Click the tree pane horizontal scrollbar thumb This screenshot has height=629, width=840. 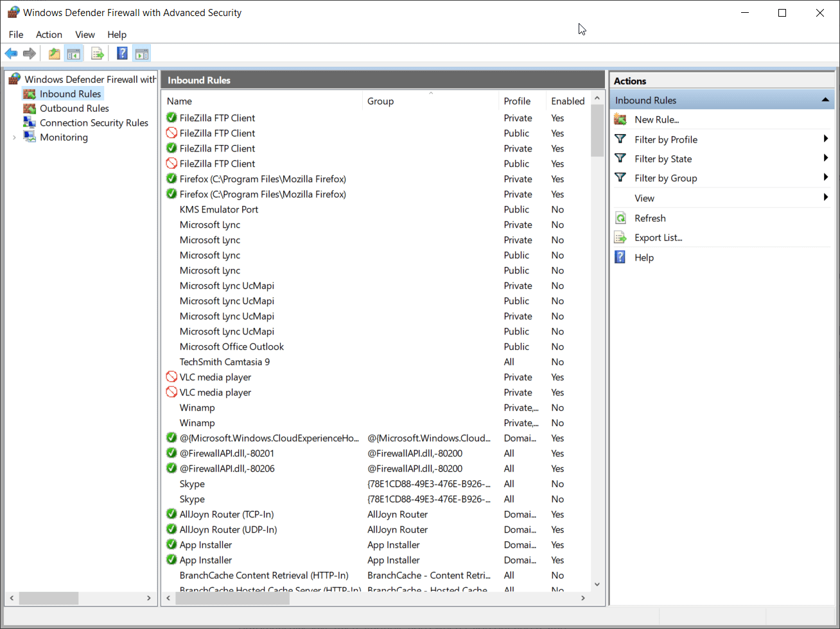(49, 598)
